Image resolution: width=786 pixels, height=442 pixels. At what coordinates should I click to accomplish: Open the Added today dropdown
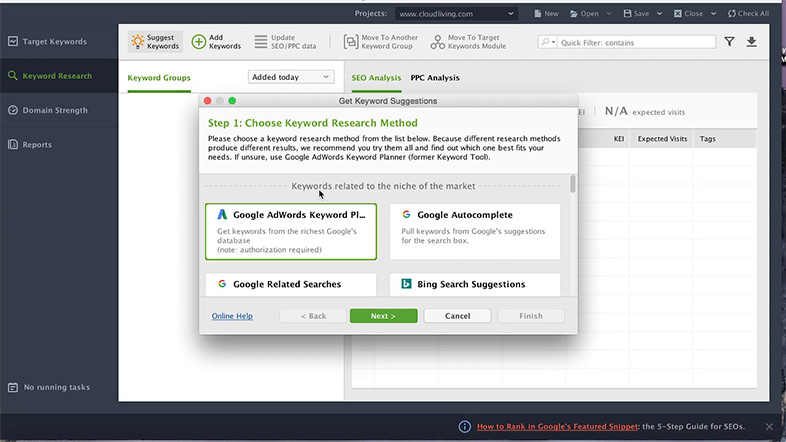(291, 77)
